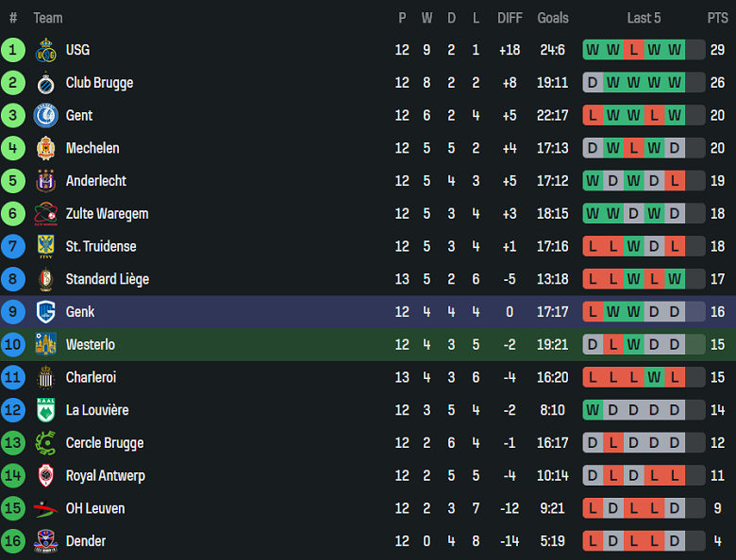Screen dimensions: 736x560
Task: Click the Goals column header
Action: (553, 18)
